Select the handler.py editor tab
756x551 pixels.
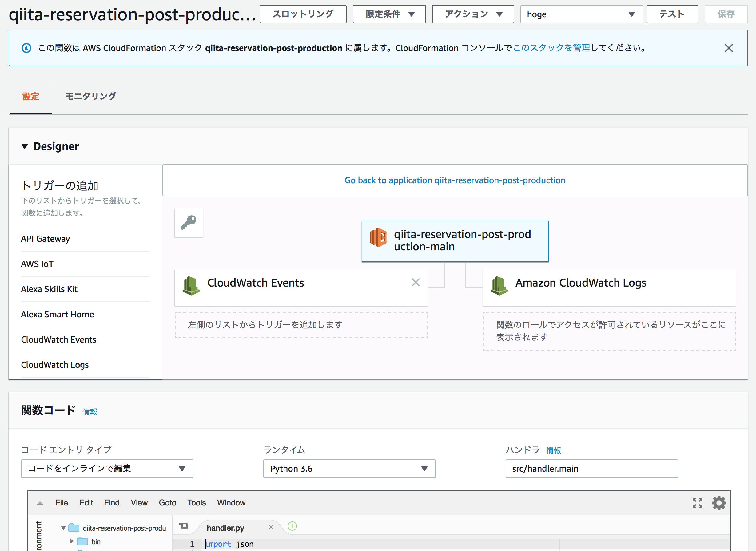tap(225, 528)
